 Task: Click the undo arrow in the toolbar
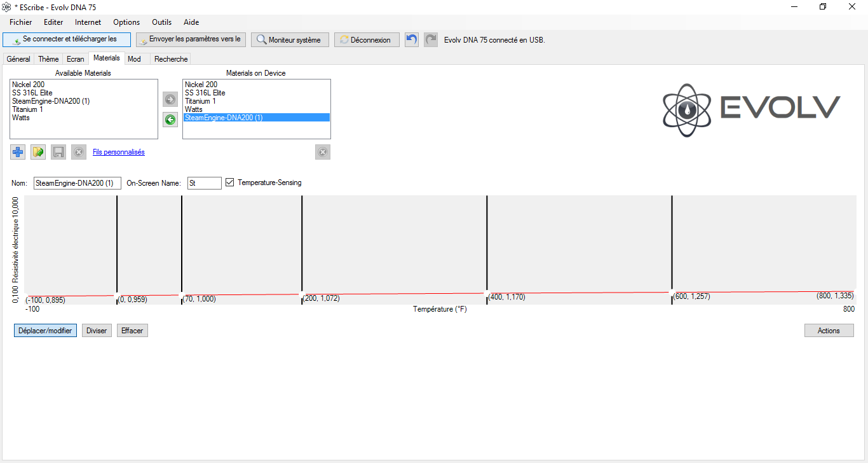[412, 39]
